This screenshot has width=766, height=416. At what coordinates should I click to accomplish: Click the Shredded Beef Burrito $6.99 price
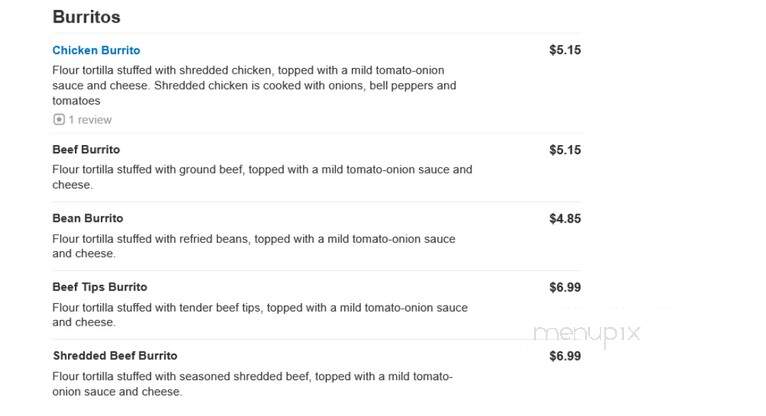(565, 356)
